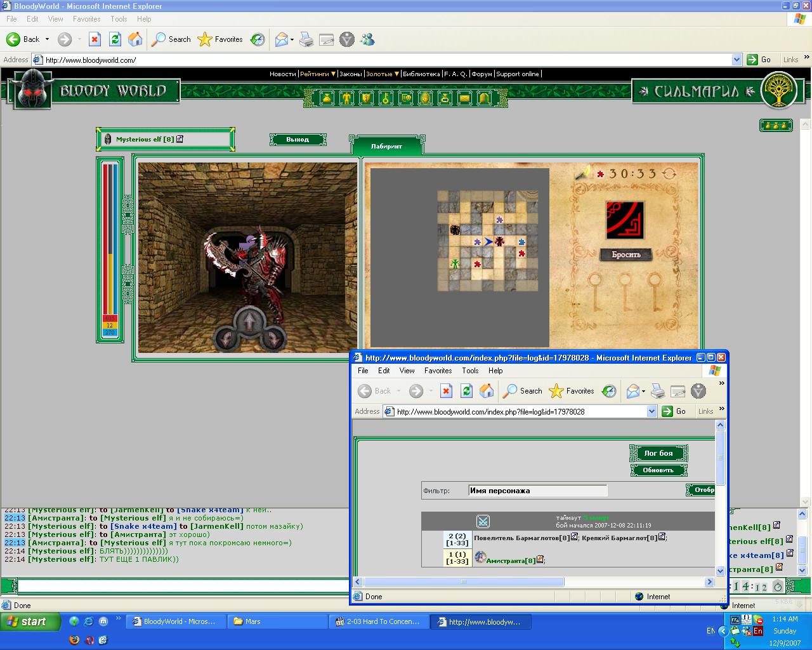812x650 pixels.
Task: Expand hidden toolbar chevron in battle log window
Action: [x=721, y=383]
